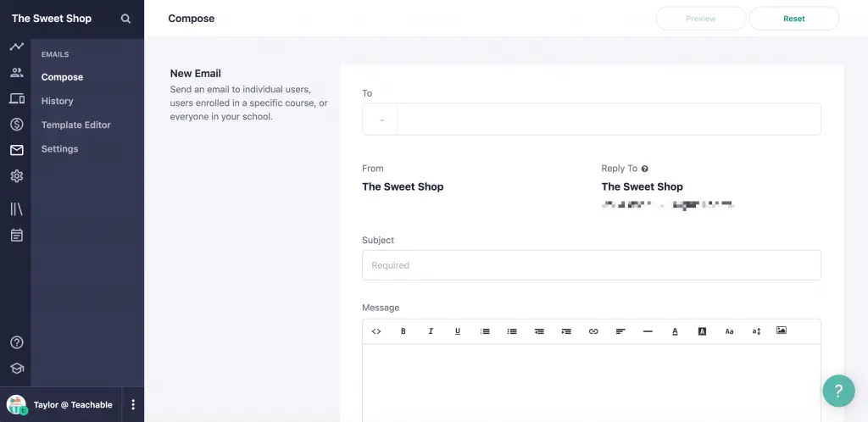868x422 pixels.
Task: Open the Sales dollar sign icon
Action: (x=16, y=125)
